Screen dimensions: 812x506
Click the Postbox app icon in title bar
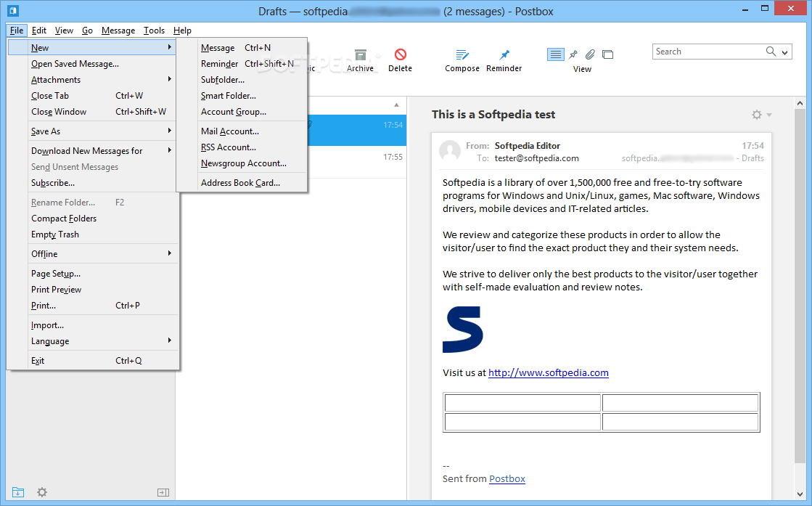pos(13,10)
